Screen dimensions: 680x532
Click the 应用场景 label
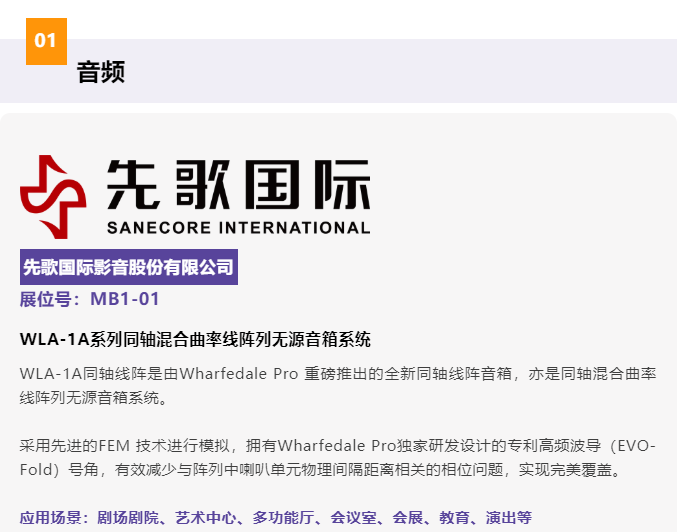pos(51,518)
